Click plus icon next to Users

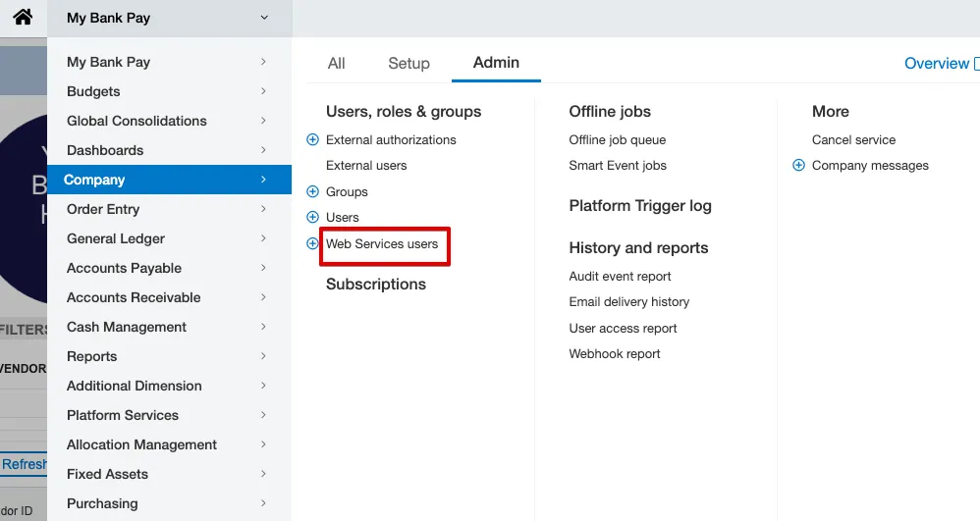click(312, 217)
